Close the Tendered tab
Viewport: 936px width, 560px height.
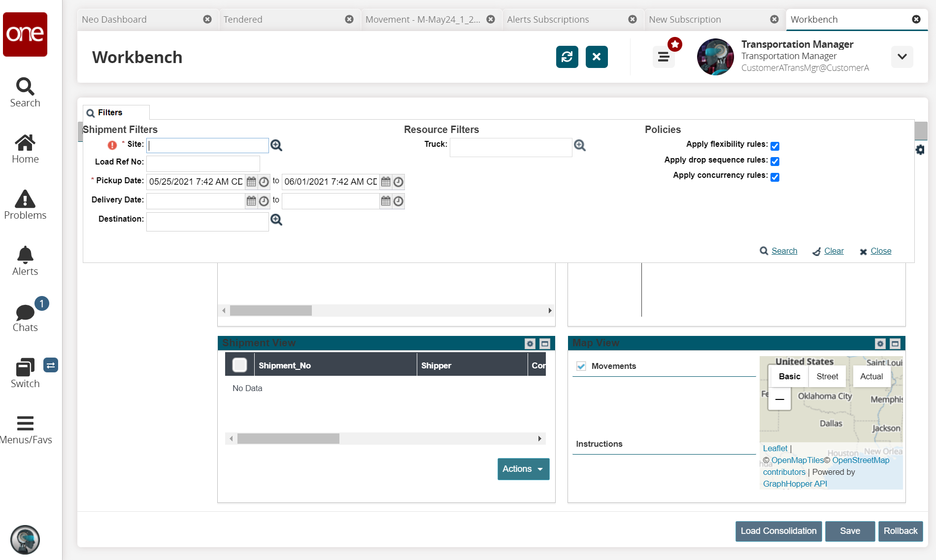pyautogui.click(x=349, y=19)
